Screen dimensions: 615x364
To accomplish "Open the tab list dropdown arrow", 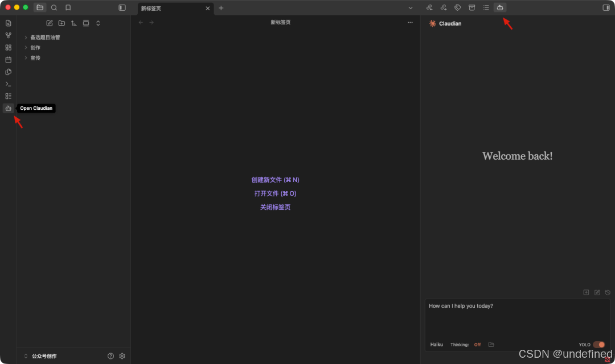I will click(x=410, y=8).
